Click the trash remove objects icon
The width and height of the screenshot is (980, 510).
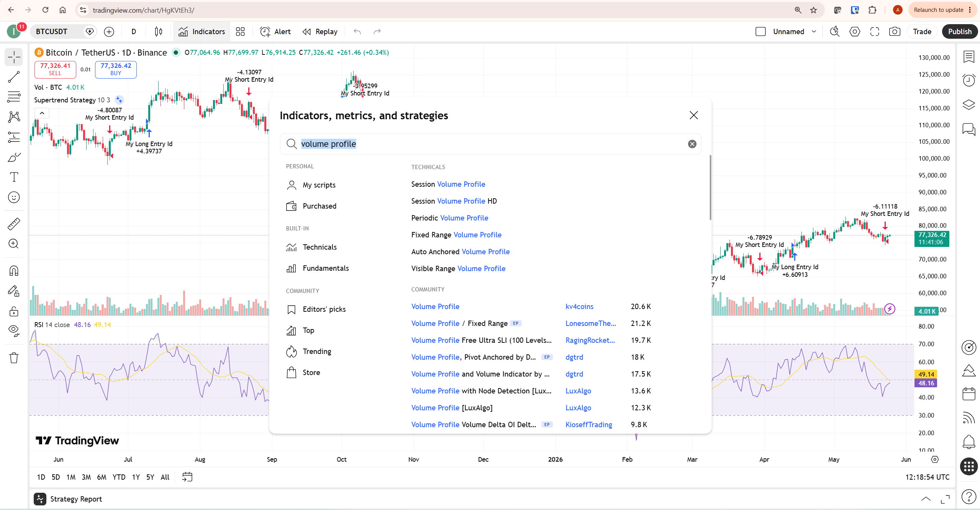pos(14,358)
